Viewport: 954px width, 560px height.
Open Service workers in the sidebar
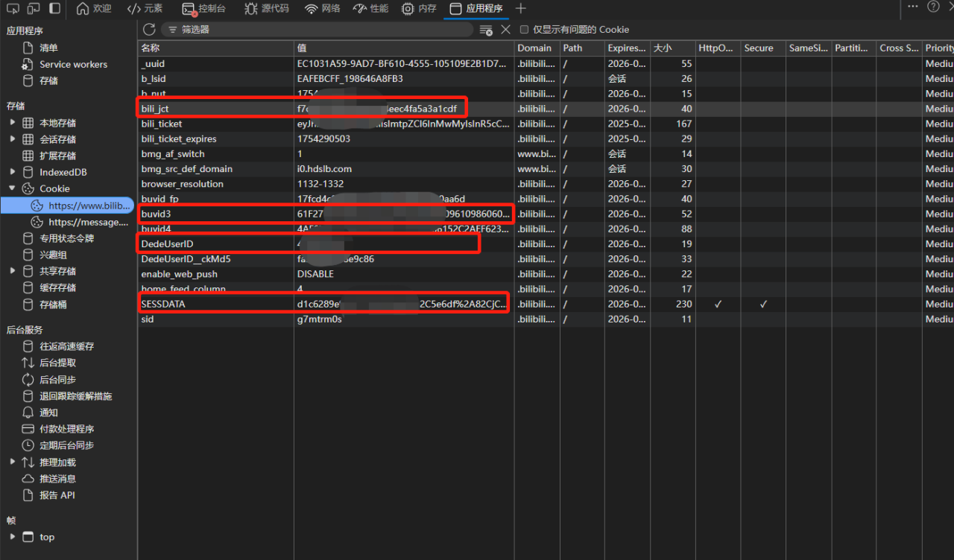pyautogui.click(x=73, y=64)
